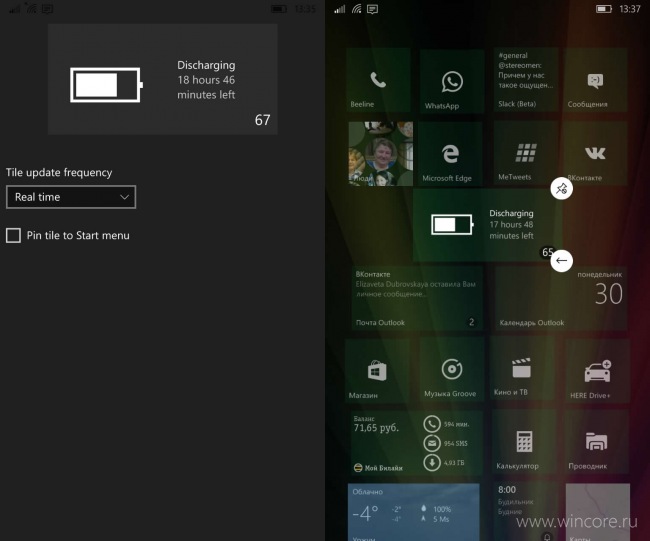Screen dimensions: 650x541
Task: Open the Магазин store tile
Action: [377, 370]
